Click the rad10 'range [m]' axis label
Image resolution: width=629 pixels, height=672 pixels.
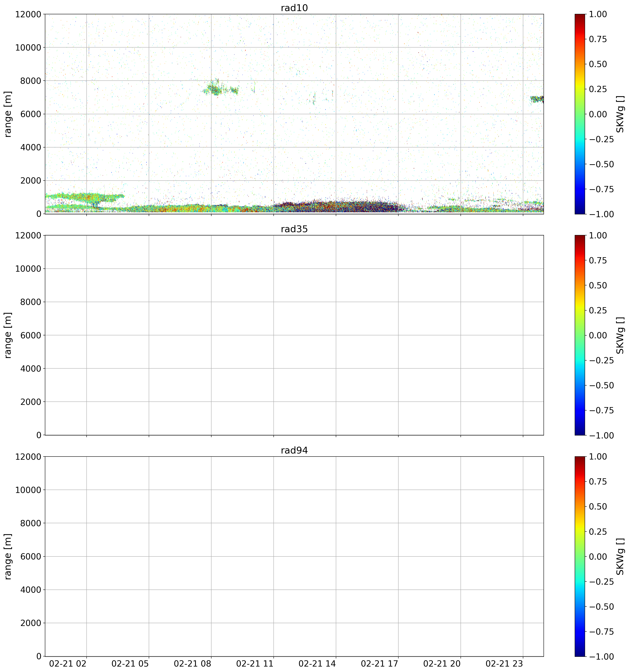[8, 114]
